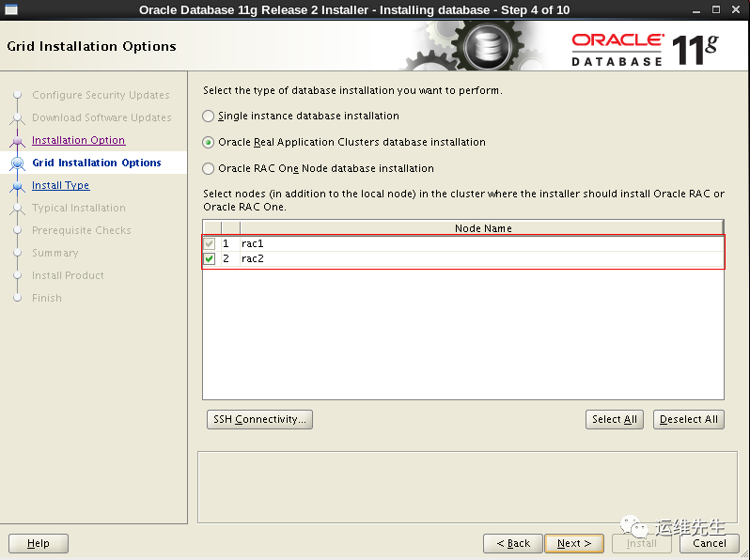Open Installation Option step link
The width and height of the screenshot is (750, 560).
click(78, 140)
